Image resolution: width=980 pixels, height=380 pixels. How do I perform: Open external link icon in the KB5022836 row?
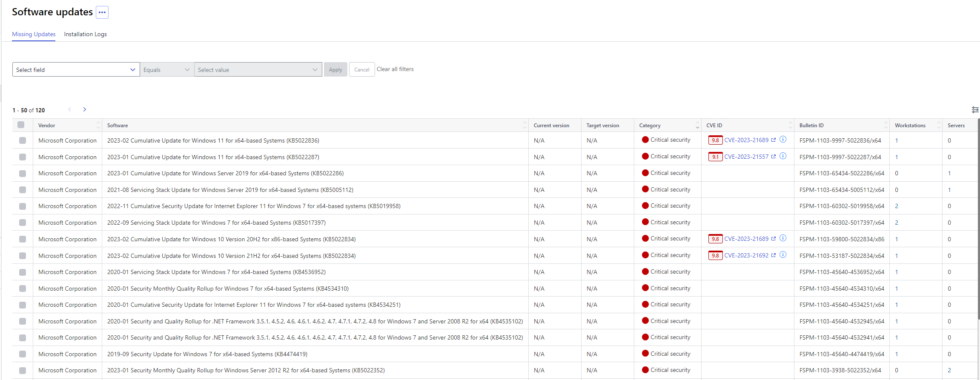pyautogui.click(x=774, y=140)
